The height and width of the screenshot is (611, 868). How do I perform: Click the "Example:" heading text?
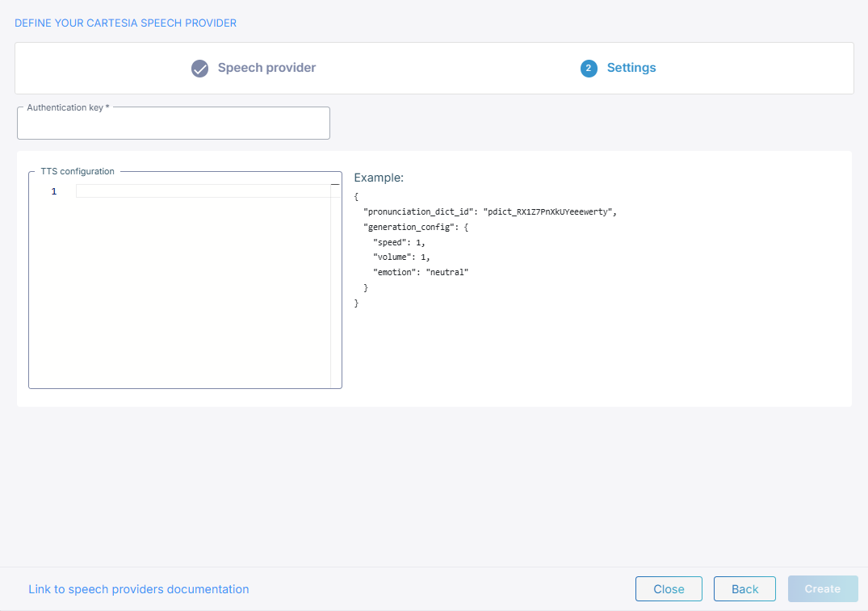(379, 178)
